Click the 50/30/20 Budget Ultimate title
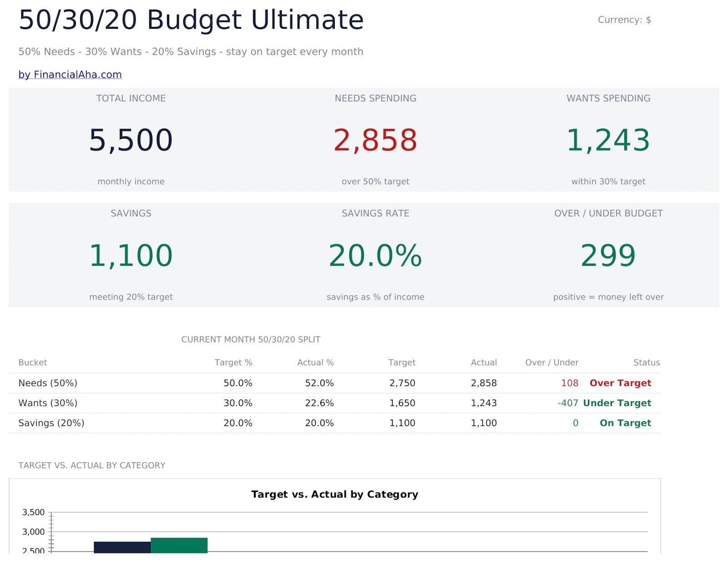Image resolution: width=728 pixels, height=562 pixels. [x=191, y=20]
